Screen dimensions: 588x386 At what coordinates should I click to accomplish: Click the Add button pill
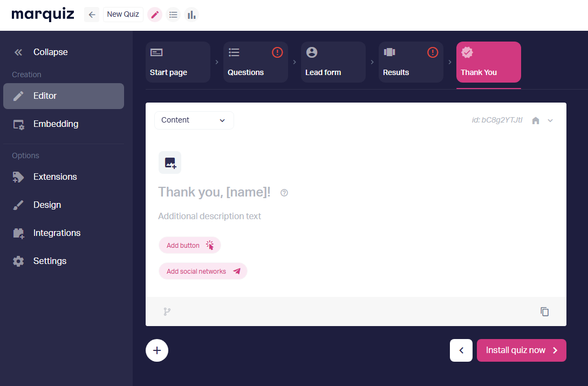[190, 245]
